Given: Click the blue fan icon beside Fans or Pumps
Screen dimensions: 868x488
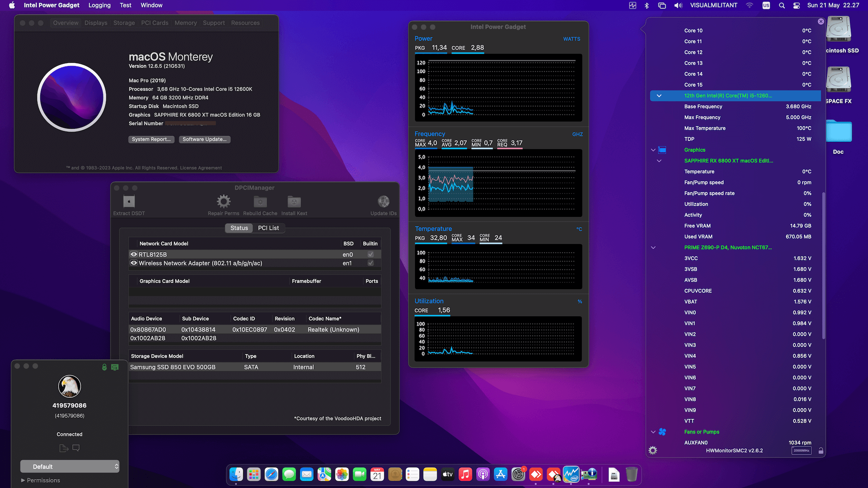Looking at the screenshot, I should pyautogui.click(x=662, y=432).
